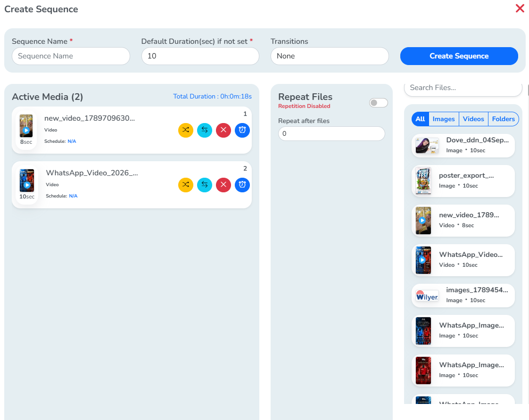
Task: Click the 8sec thumbnail in Active Media
Action: tap(26, 126)
